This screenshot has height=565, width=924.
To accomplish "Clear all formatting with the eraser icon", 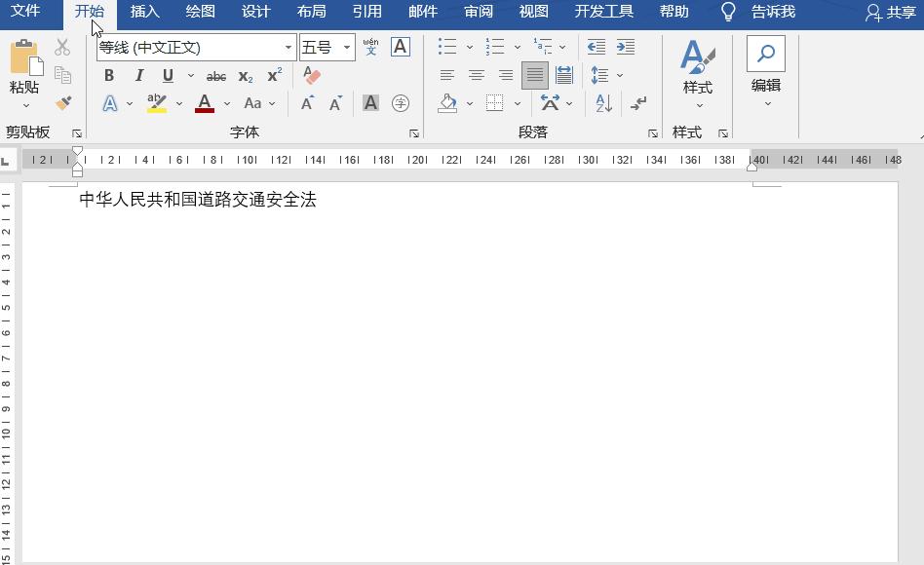I will pos(310,76).
